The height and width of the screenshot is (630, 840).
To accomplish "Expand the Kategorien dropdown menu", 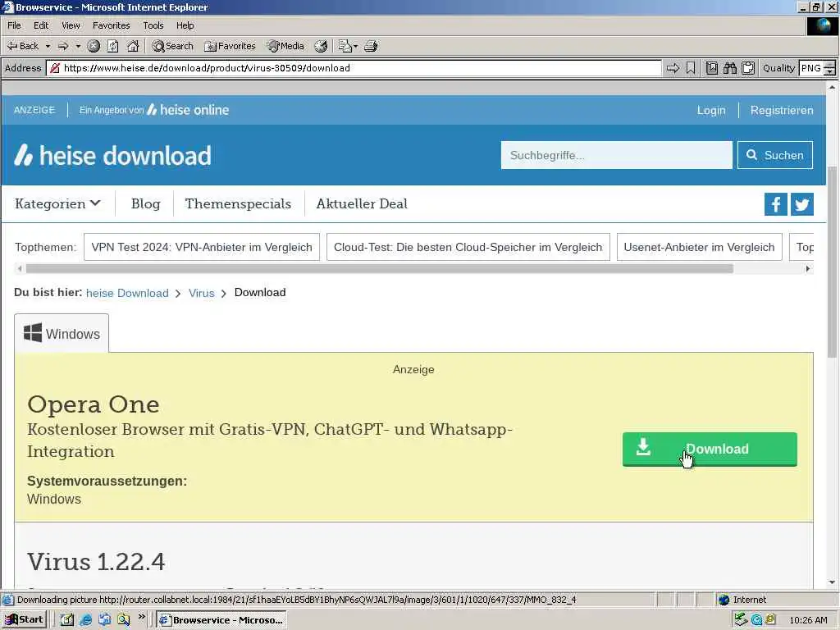I will pos(57,203).
